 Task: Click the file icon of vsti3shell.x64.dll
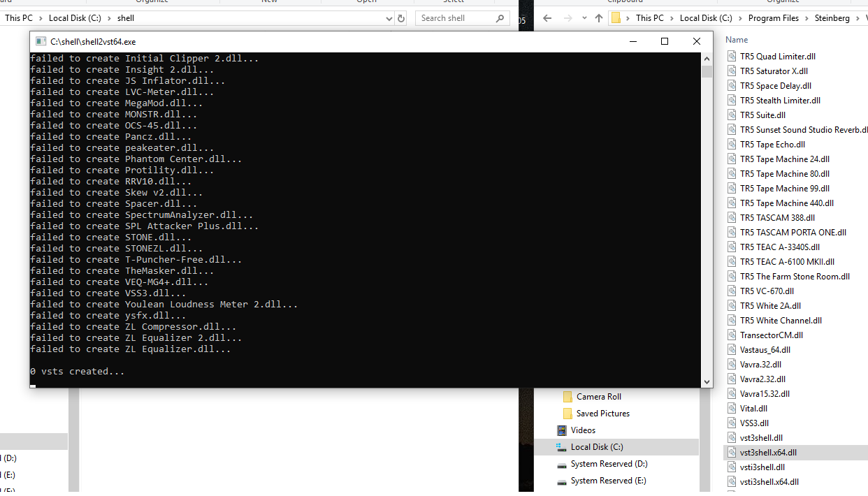click(x=732, y=482)
